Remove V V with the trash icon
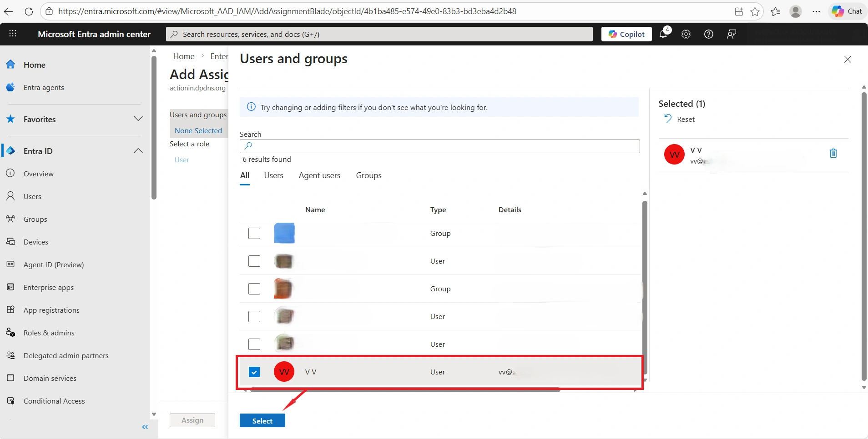This screenshot has width=868, height=439. coord(833,153)
